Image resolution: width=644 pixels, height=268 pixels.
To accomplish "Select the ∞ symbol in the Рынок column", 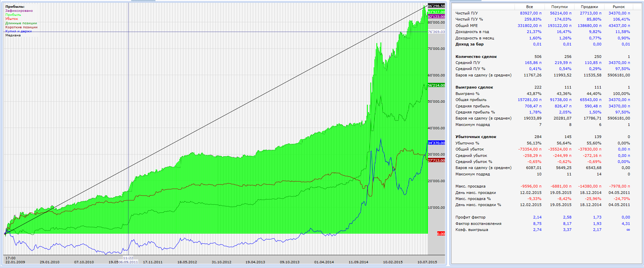I will (628, 230).
